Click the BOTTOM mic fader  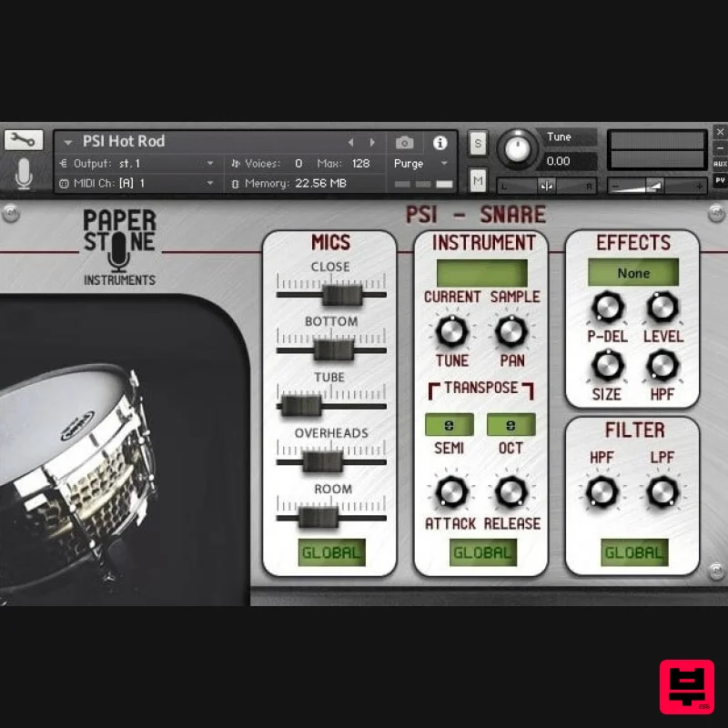point(334,350)
